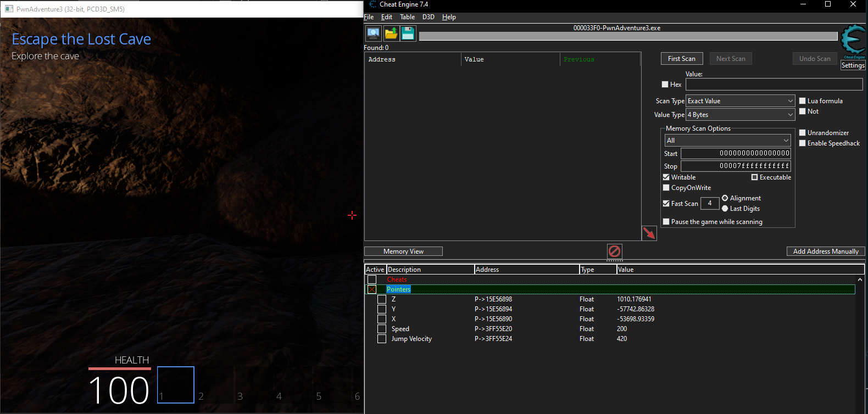Click the Fast Scan alignment value field

pos(710,204)
